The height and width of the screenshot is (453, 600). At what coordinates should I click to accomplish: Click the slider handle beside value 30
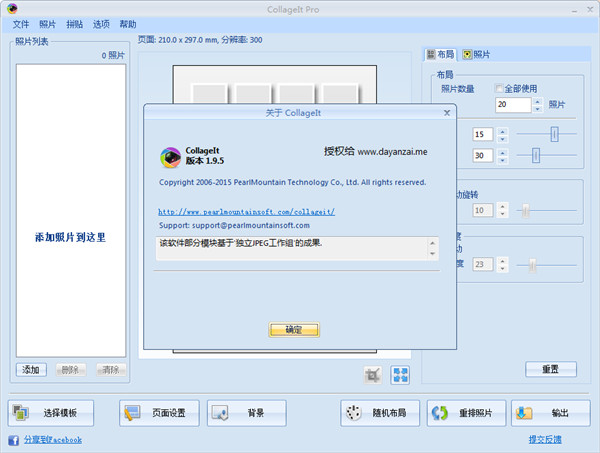pyautogui.click(x=536, y=155)
